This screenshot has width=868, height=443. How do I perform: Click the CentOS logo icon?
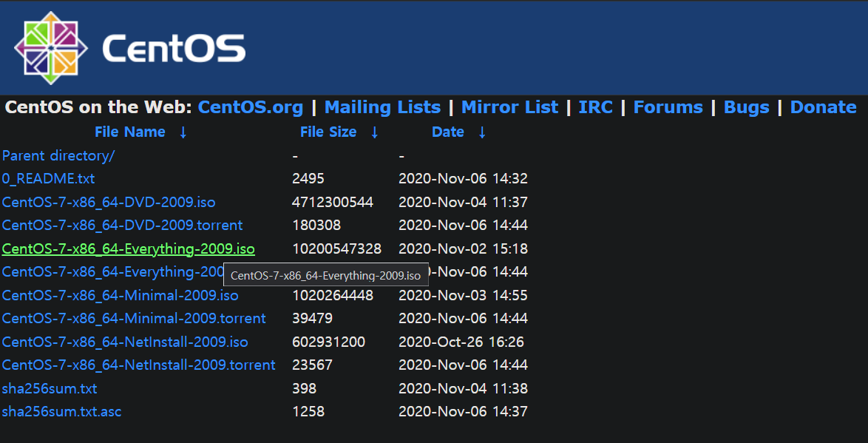[50, 47]
